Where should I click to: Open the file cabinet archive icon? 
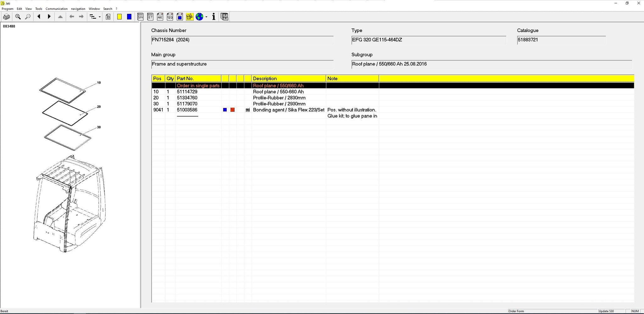click(x=224, y=17)
